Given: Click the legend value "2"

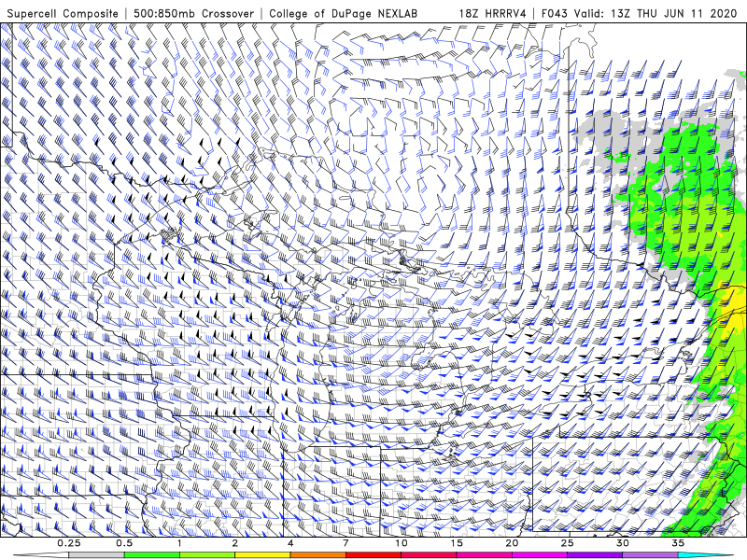Looking at the screenshot, I should (235, 543).
